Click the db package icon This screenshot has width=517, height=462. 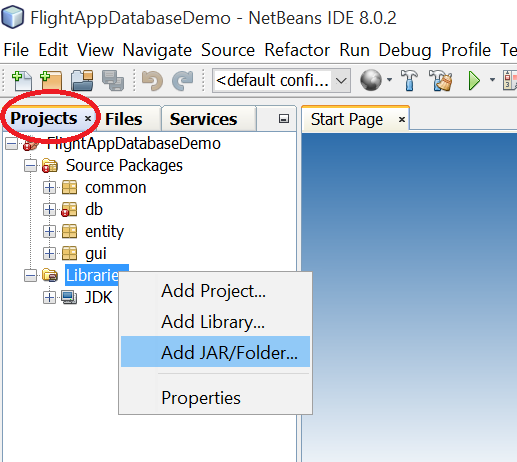click(x=69, y=210)
